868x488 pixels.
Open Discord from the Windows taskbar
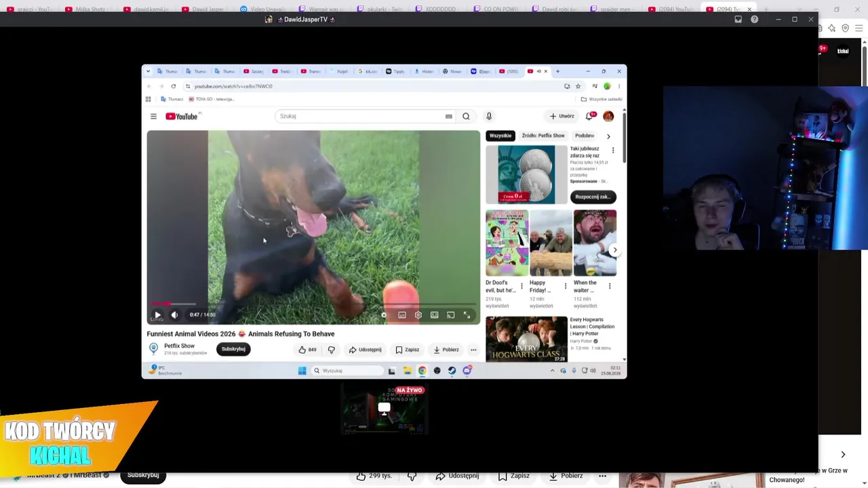(467, 371)
